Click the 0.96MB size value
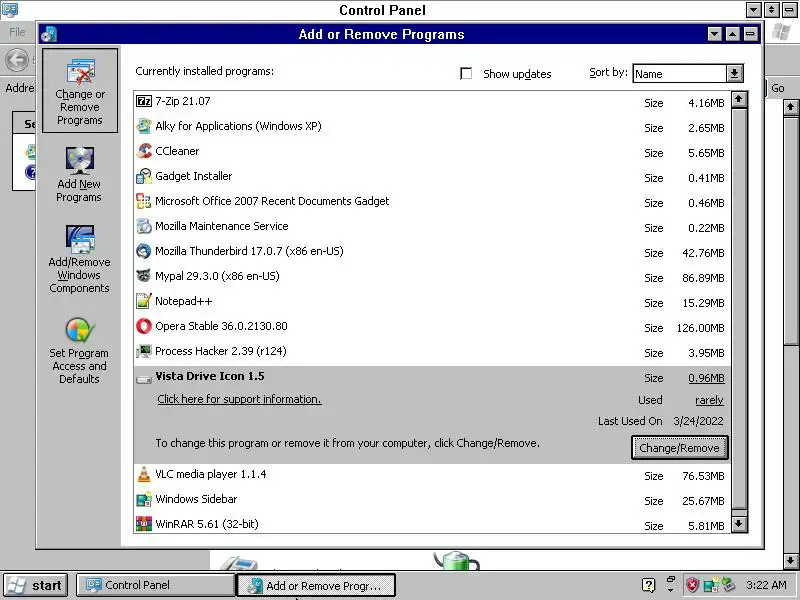The width and height of the screenshot is (800, 600). (x=706, y=378)
